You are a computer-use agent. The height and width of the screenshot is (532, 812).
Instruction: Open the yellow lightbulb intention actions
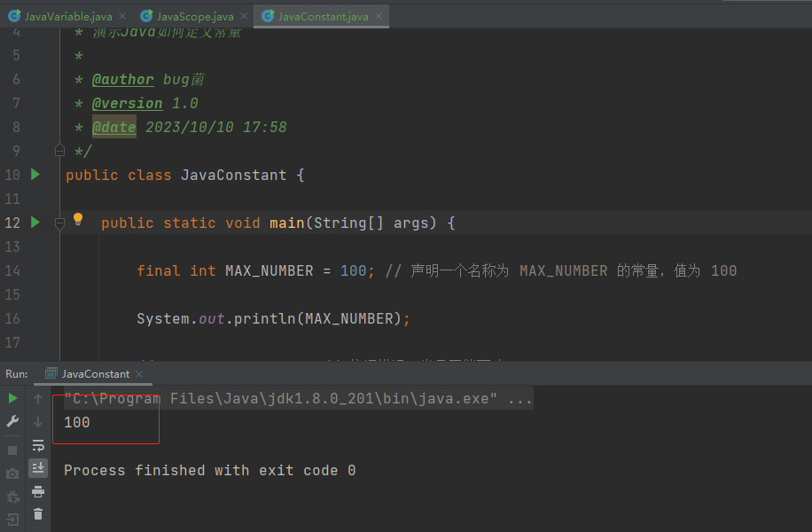point(78,219)
